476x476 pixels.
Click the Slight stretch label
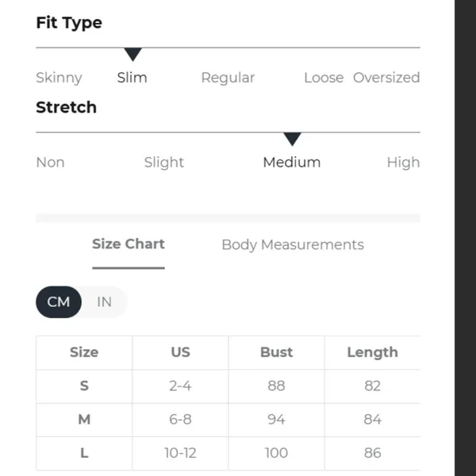[164, 163]
